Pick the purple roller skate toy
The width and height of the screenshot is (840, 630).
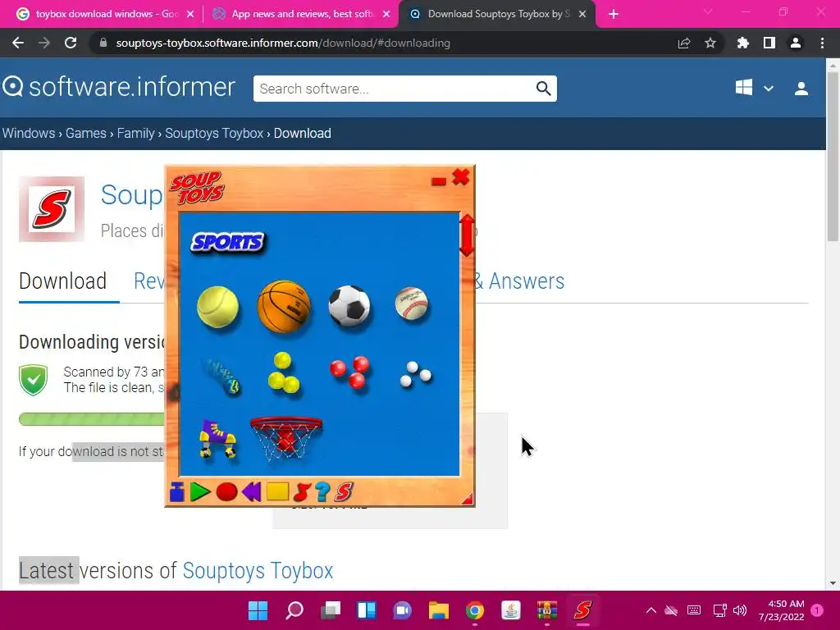(x=217, y=438)
